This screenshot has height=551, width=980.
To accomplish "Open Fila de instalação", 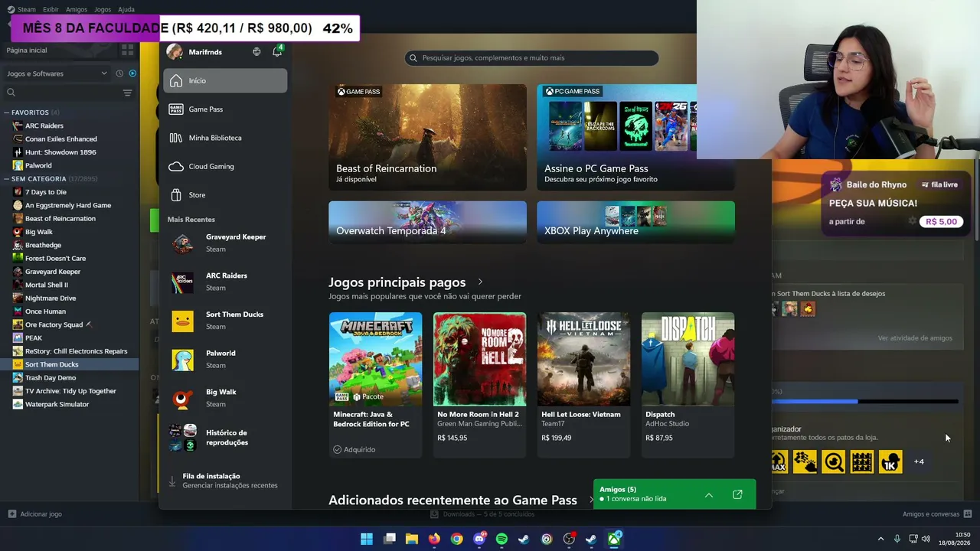I will coord(225,481).
